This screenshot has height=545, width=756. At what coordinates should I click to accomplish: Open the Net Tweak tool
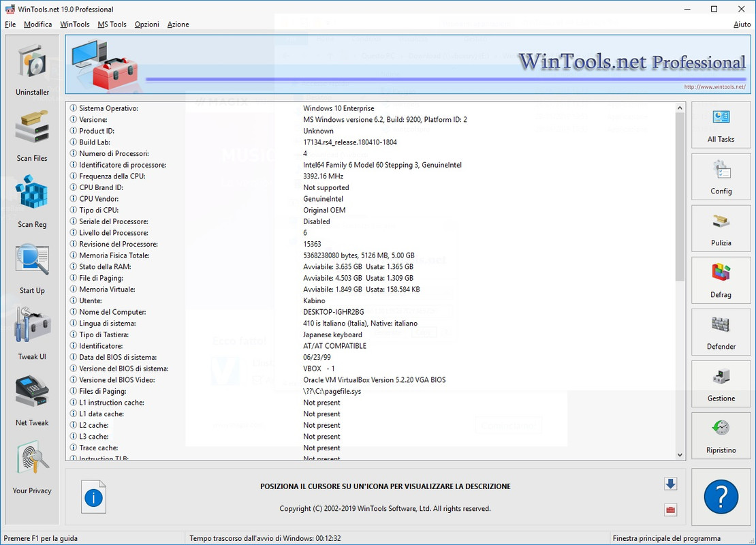click(x=32, y=401)
